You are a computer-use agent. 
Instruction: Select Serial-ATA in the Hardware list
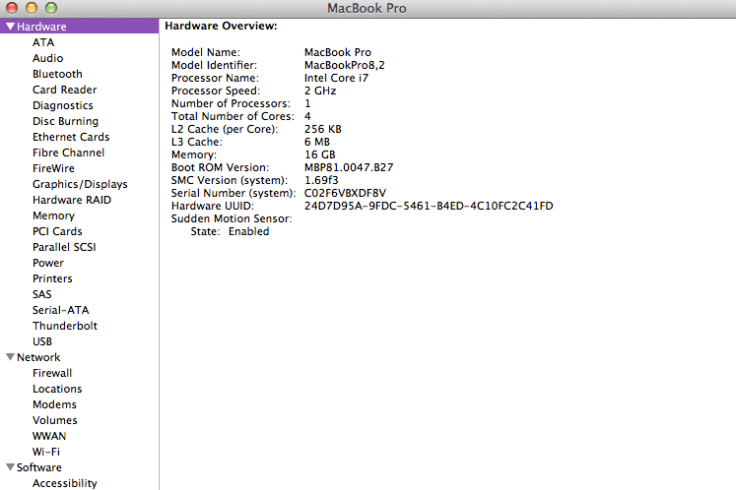tap(60, 310)
